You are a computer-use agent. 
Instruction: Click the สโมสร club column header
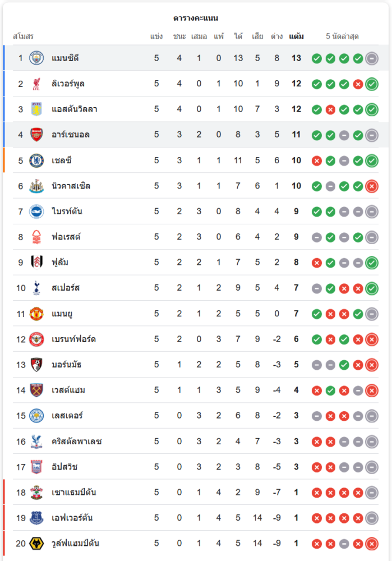point(23,36)
